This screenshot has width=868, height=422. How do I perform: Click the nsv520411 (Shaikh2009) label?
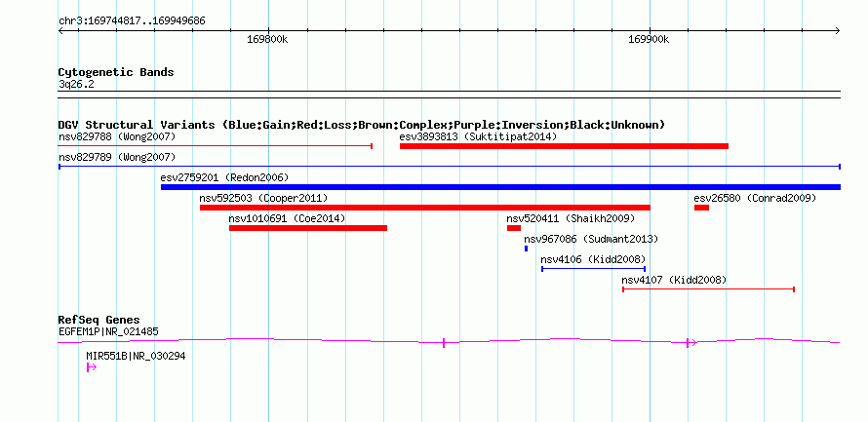571,218
